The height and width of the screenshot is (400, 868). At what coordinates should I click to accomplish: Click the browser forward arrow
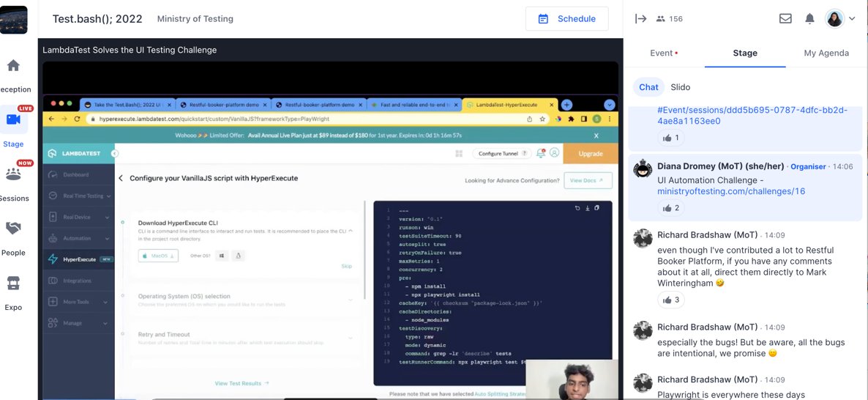[64, 119]
